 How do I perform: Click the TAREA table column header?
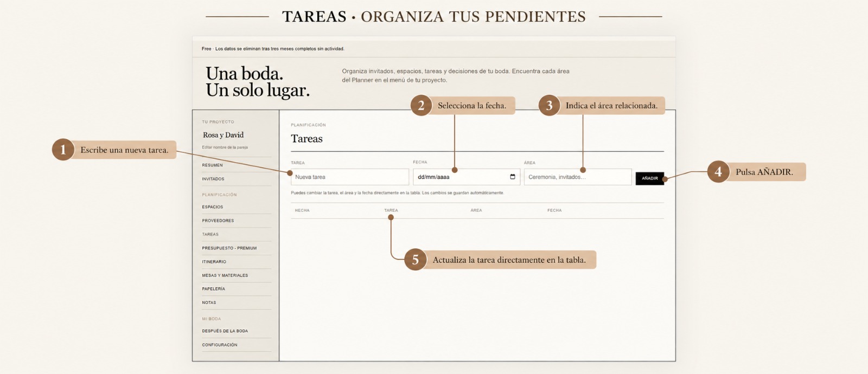point(391,210)
